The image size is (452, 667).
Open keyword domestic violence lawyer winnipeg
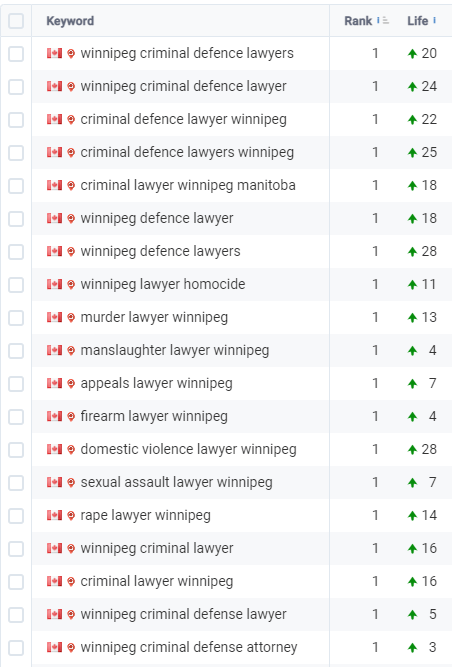[188, 449]
